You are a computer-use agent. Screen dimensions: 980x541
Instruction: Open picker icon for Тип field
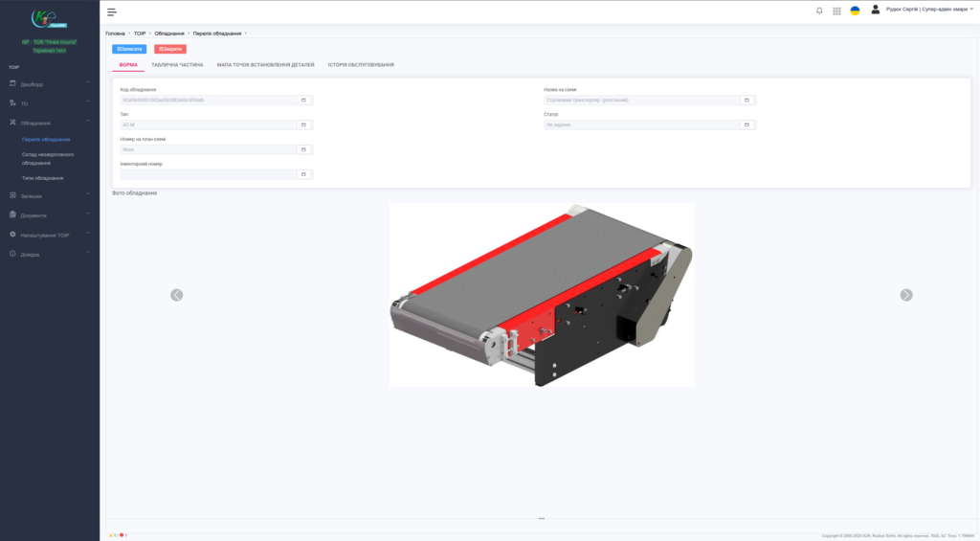click(303, 124)
